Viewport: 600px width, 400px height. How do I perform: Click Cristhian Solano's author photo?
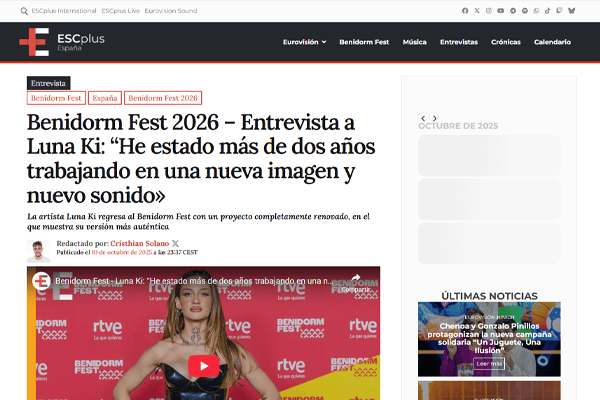[38, 251]
